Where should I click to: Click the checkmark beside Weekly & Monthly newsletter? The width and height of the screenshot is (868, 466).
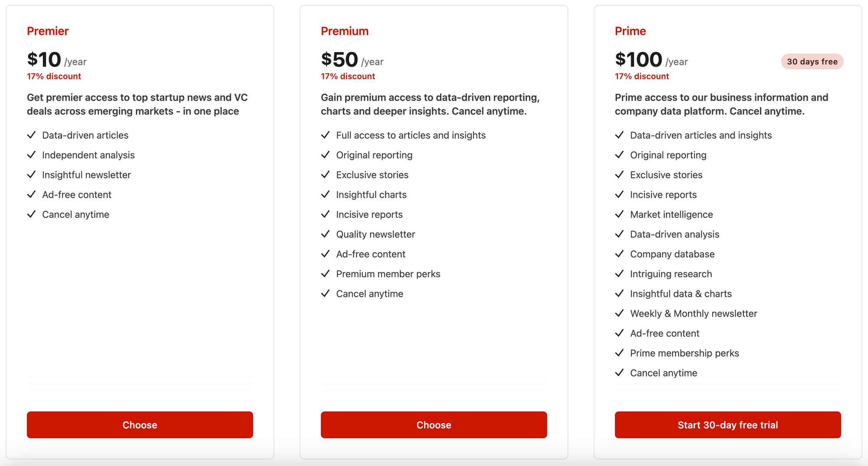(x=619, y=313)
